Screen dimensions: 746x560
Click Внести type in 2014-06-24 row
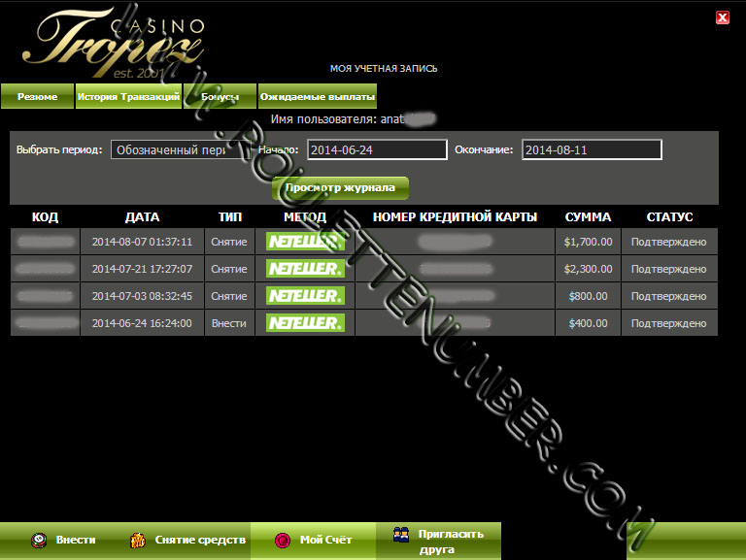tap(229, 323)
